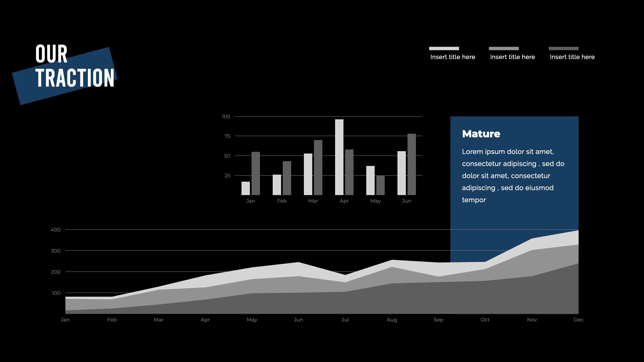This screenshot has height=362, width=644.
Task: Select the dark gray June bar
Action: (x=412, y=164)
